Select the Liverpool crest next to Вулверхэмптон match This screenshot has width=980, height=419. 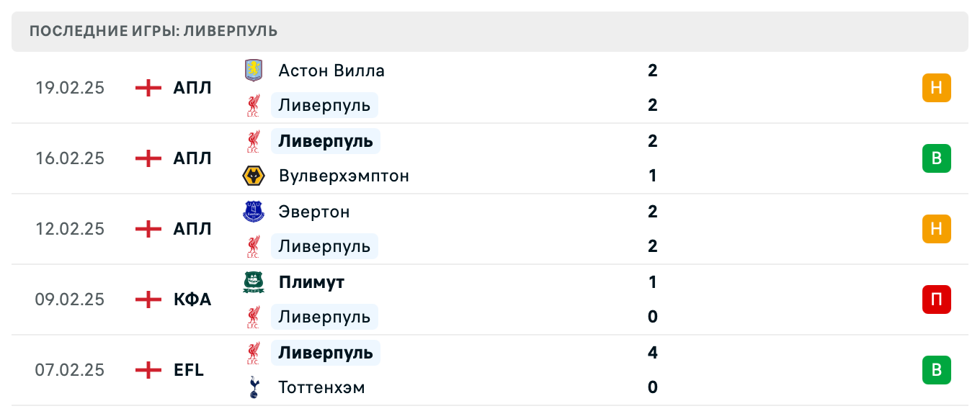[x=254, y=141]
